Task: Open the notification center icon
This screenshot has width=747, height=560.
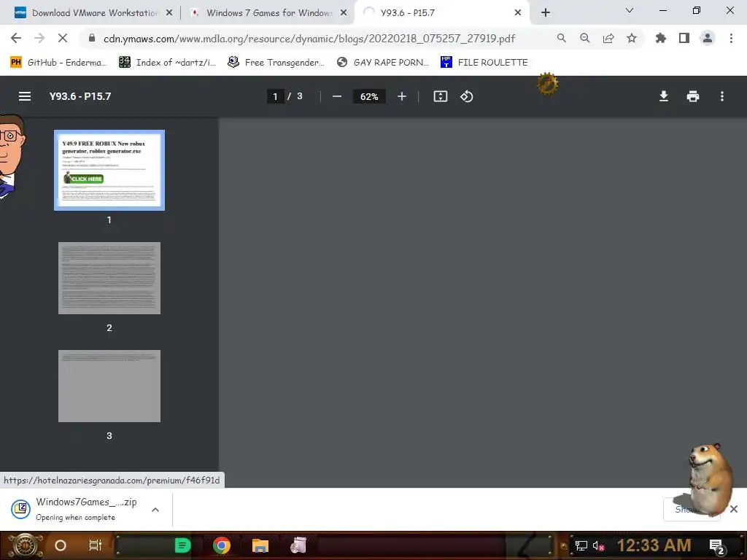Action: (x=717, y=546)
